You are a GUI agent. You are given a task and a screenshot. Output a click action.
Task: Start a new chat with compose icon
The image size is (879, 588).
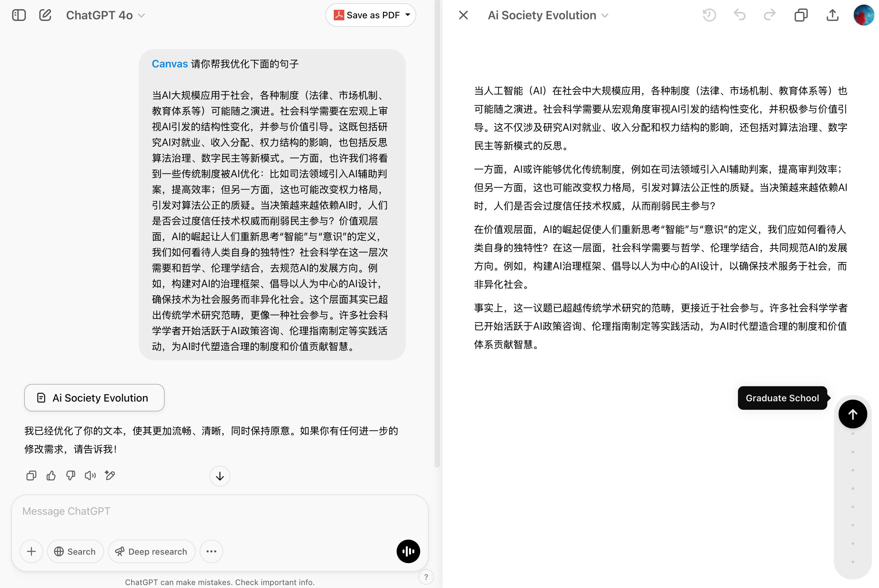click(45, 15)
